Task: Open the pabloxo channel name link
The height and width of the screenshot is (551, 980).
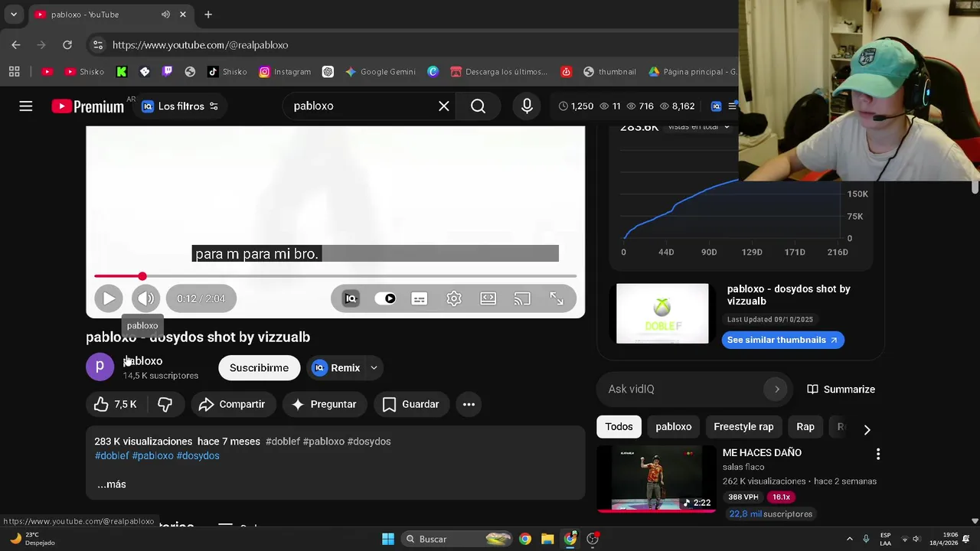Action: tap(143, 361)
